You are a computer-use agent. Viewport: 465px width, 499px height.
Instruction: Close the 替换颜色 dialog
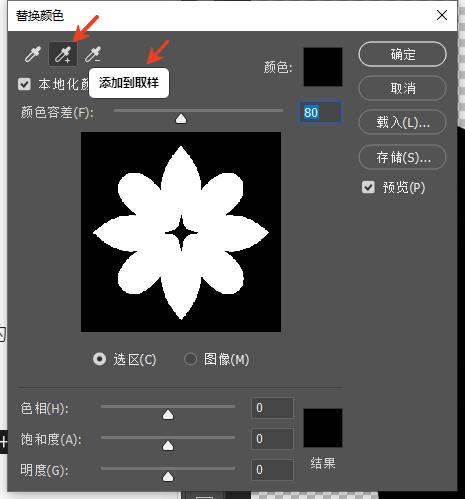click(x=442, y=15)
